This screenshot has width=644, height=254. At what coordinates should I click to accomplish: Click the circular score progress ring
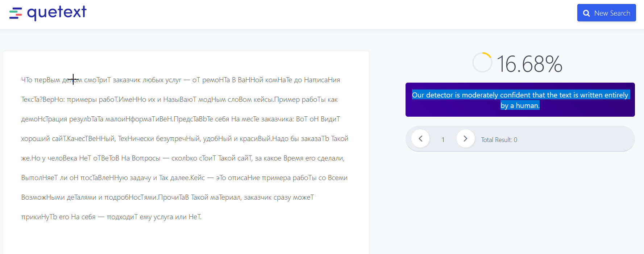(482, 63)
